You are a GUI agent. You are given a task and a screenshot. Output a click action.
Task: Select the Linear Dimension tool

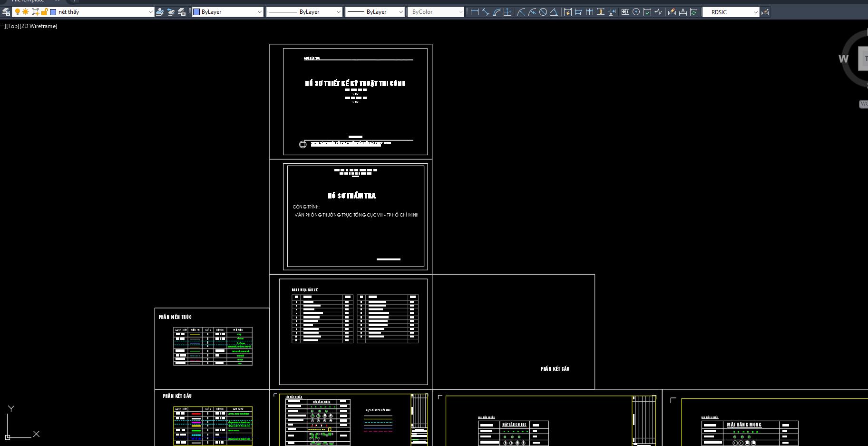click(x=475, y=12)
